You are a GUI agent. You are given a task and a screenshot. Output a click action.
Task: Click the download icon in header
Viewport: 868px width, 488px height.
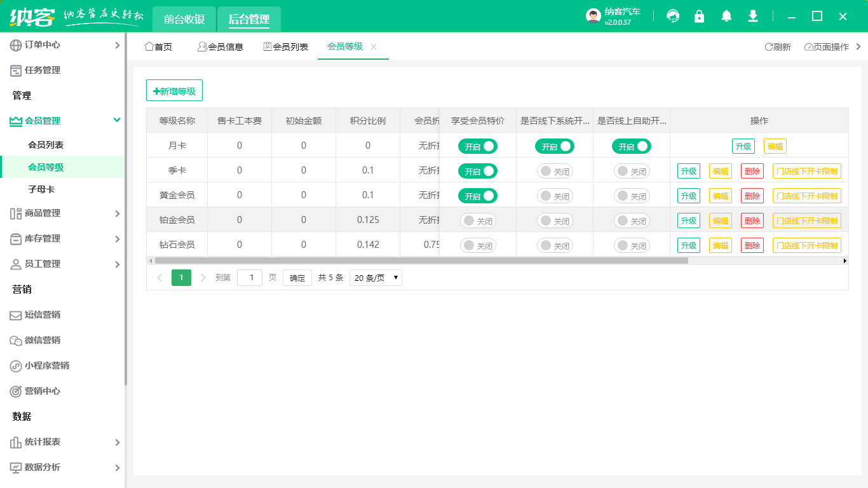pos(753,17)
